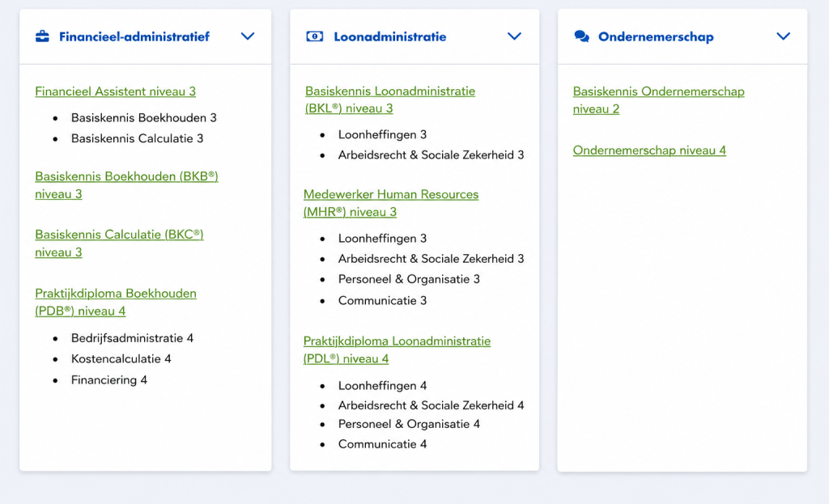Open Financieel Assistent niveau 3 link
The width and height of the screenshot is (829, 504).
115,91
